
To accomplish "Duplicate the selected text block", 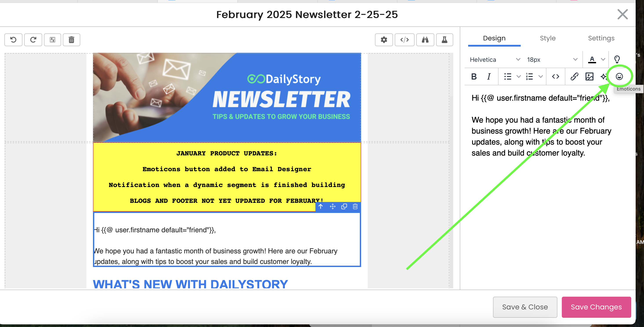I will (344, 207).
